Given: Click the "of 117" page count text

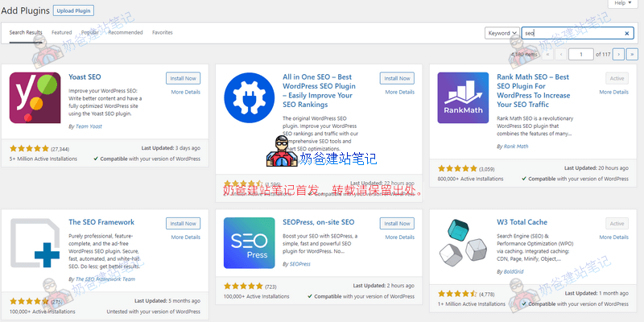Looking at the screenshot, I should pyautogui.click(x=603, y=54).
